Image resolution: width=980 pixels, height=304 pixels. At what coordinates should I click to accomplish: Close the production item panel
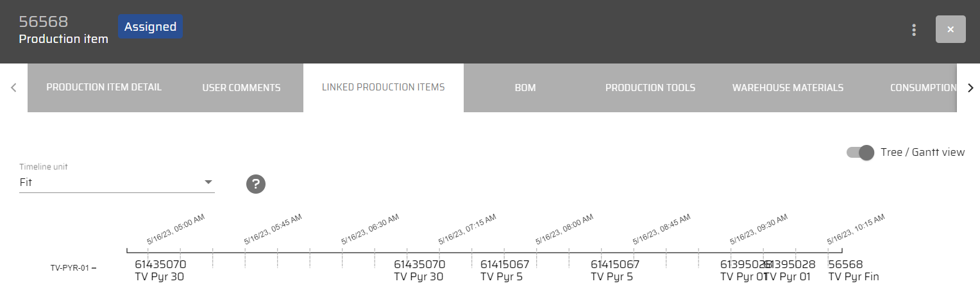[950, 30]
